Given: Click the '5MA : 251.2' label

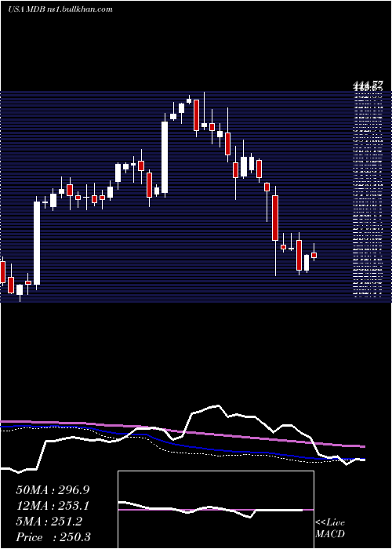Looking at the screenshot, I should 49,522.
